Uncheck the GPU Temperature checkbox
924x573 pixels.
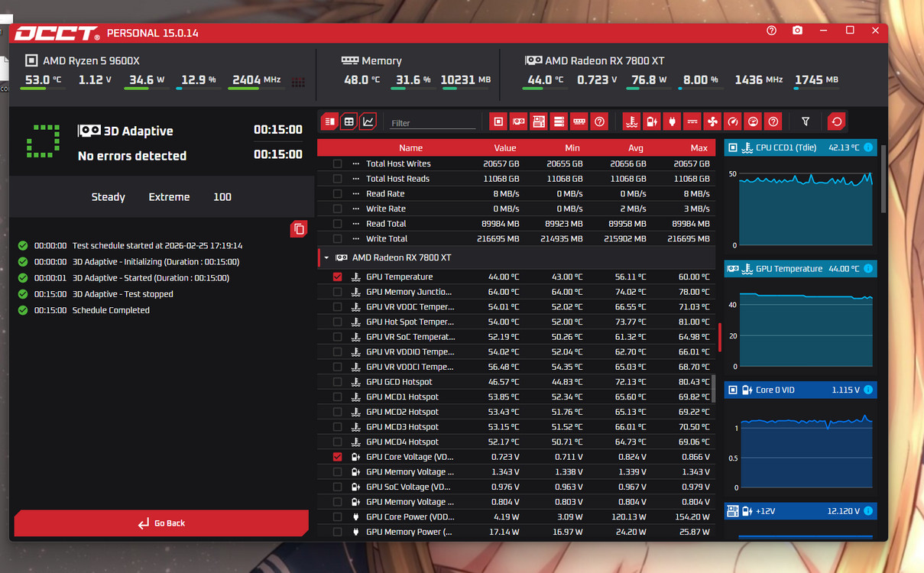[337, 277]
